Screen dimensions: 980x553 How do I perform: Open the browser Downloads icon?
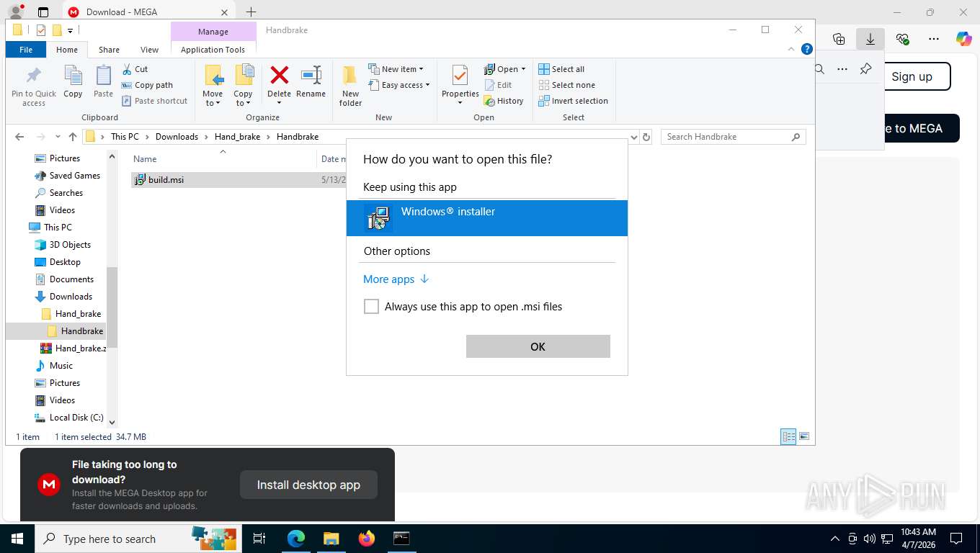click(870, 39)
